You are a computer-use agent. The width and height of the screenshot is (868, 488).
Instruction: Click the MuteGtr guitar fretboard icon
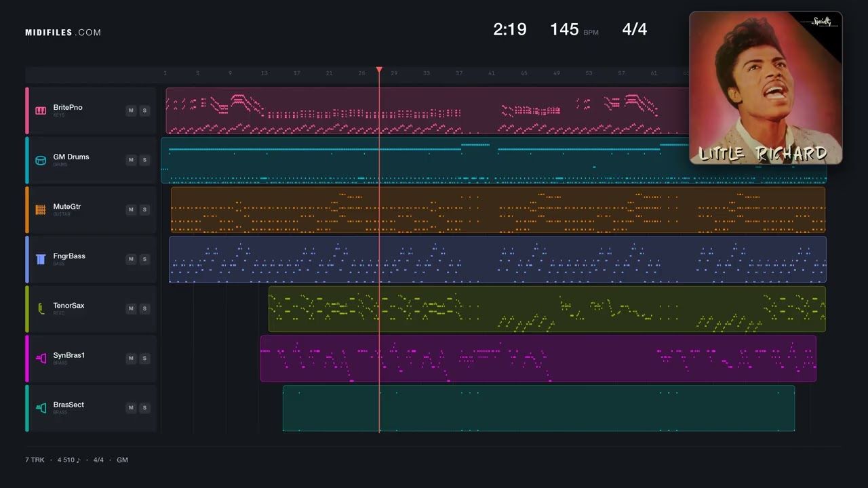(x=41, y=209)
